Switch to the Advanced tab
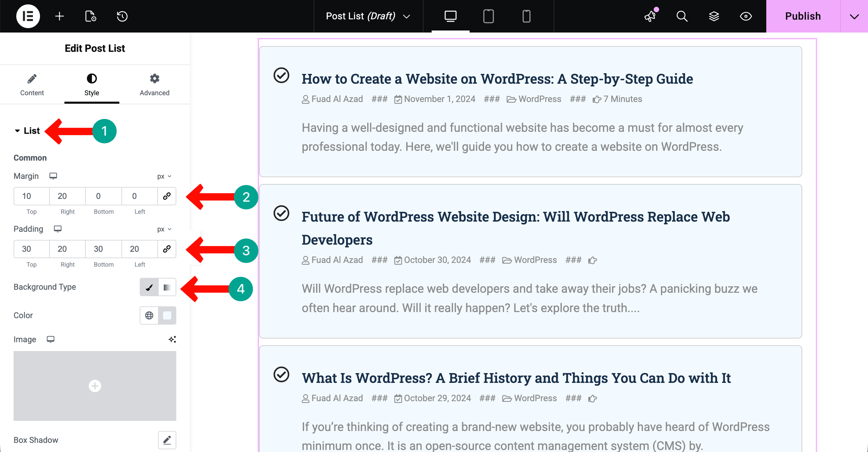Viewport: 868px width, 452px height. tap(154, 85)
